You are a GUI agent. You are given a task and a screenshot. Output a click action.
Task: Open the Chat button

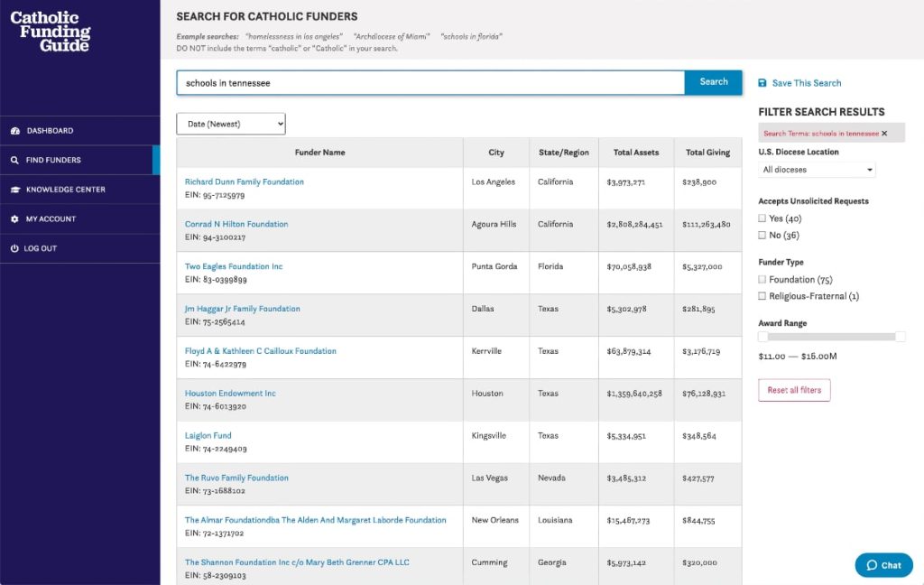pos(884,565)
